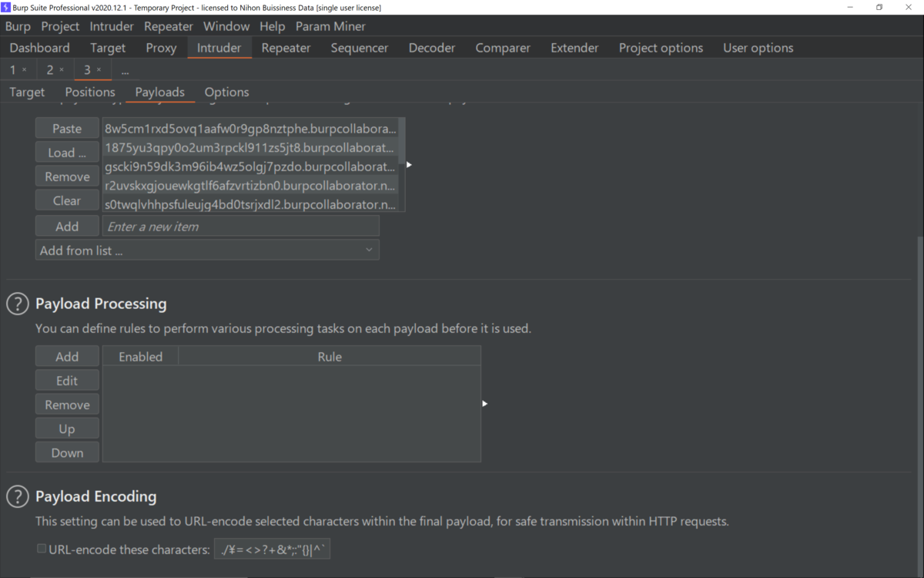This screenshot has height=578, width=924.
Task: Open Payload Encoding help icon
Action: click(x=18, y=497)
